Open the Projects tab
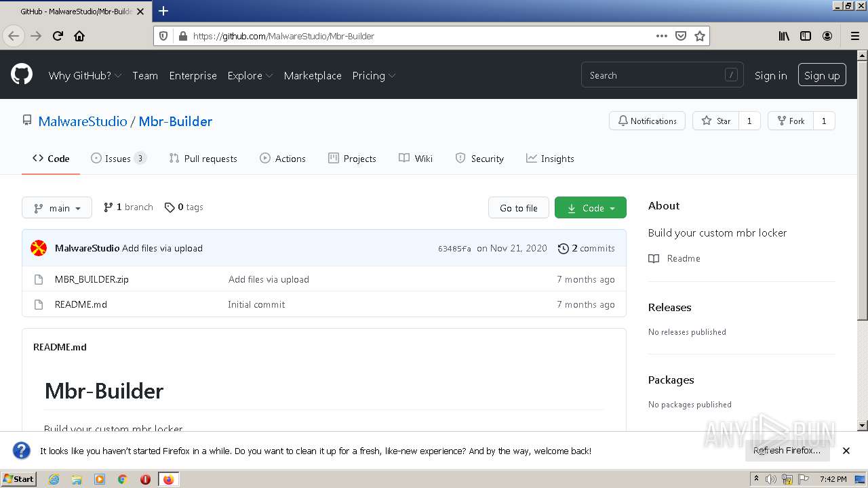 point(352,159)
